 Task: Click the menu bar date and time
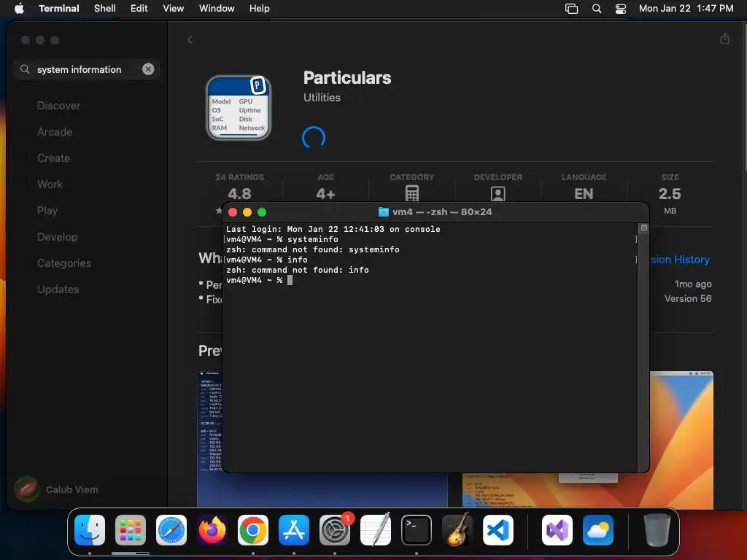pos(686,8)
